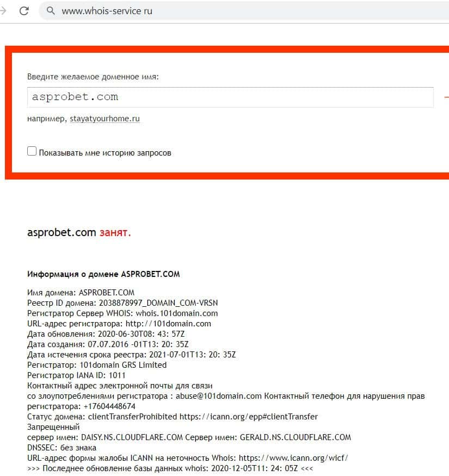Click the 'Введите желаемое доменное имя' label

tap(93, 77)
